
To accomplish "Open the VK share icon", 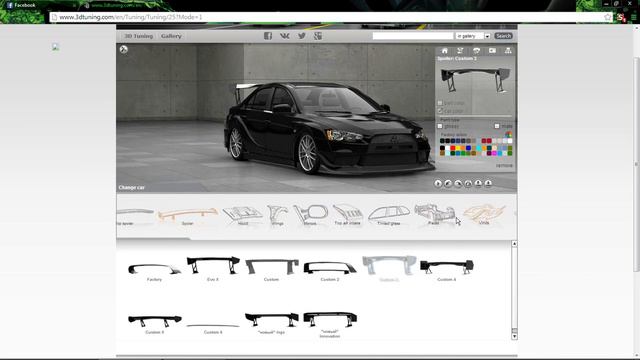I will (284, 36).
